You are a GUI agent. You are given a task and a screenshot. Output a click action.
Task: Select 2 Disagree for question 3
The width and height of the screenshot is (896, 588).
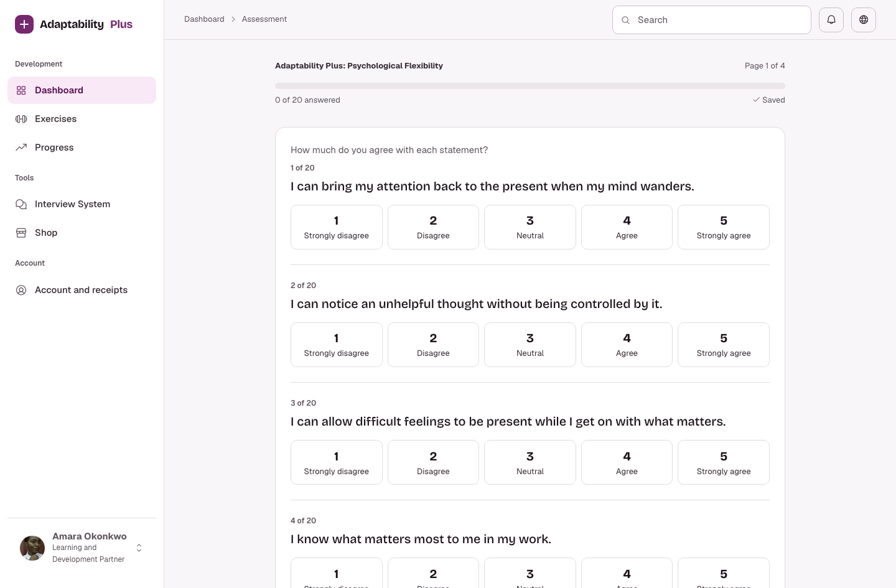coord(433,462)
